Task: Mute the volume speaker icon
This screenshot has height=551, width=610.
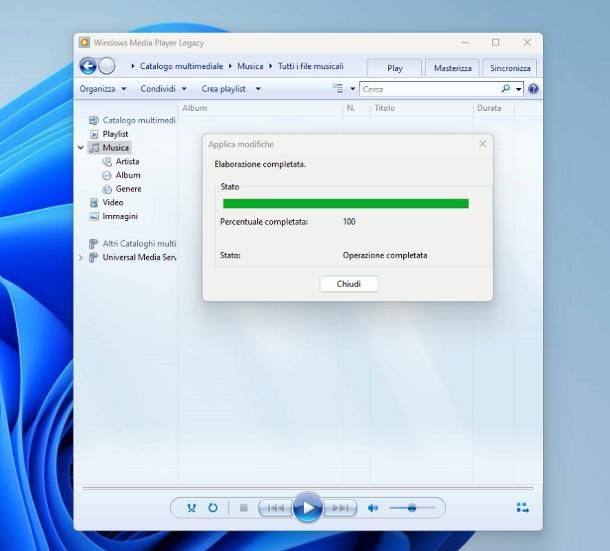Action: 373,508
